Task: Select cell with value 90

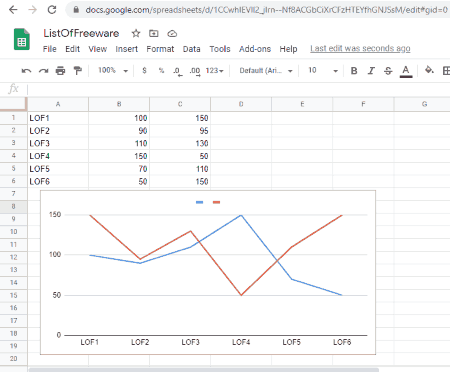Action: click(x=119, y=131)
